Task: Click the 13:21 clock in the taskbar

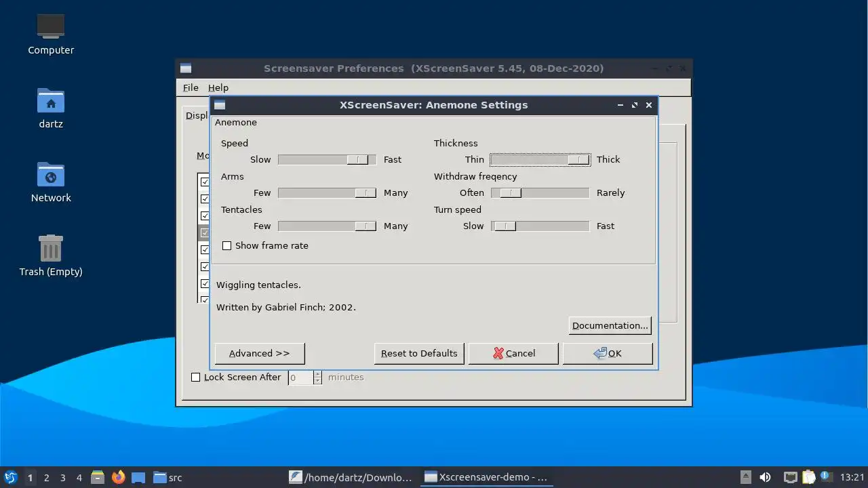Action: pyautogui.click(x=852, y=477)
